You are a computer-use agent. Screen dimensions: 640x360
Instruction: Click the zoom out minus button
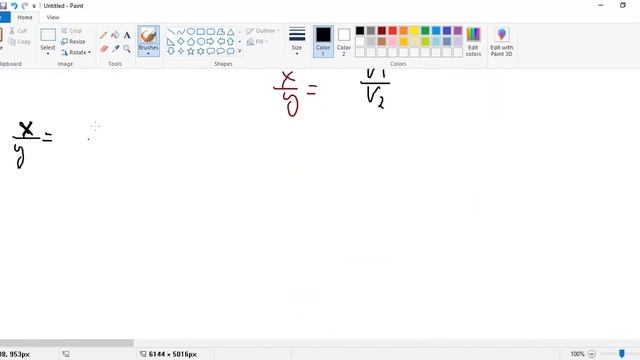coord(592,354)
